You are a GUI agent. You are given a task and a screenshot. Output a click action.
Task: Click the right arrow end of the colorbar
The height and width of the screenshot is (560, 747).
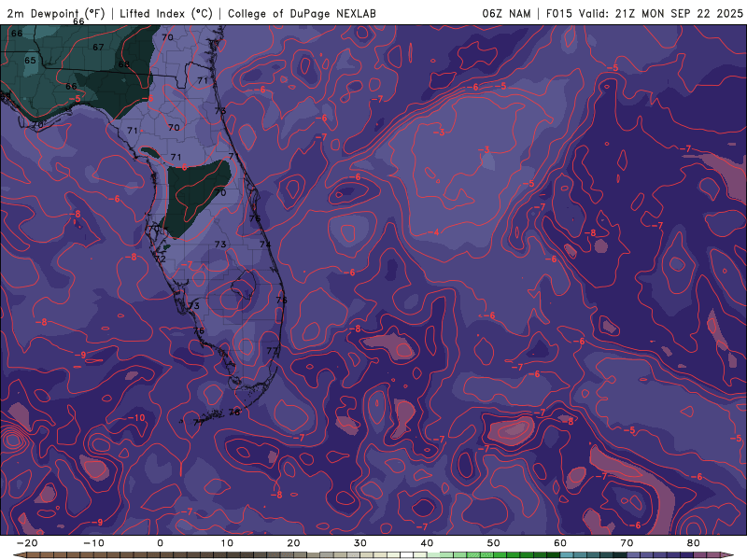tap(727, 555)
